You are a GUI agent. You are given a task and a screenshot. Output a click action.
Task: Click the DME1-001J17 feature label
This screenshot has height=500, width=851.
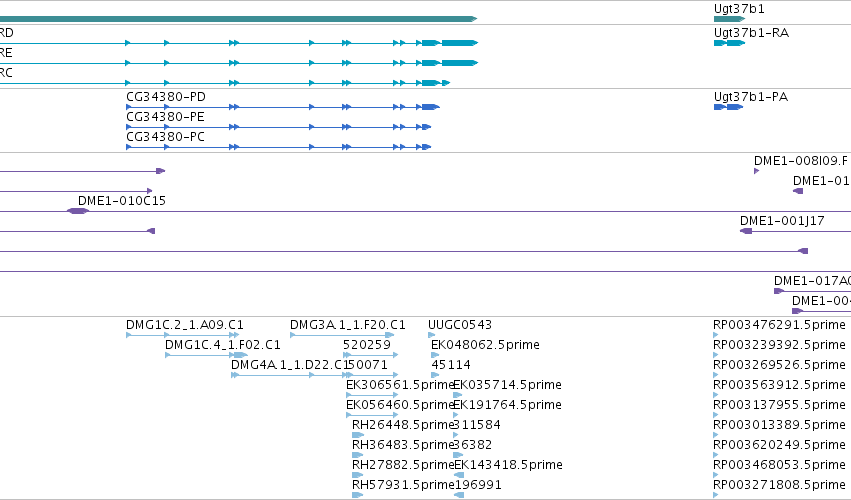(782, 221)
